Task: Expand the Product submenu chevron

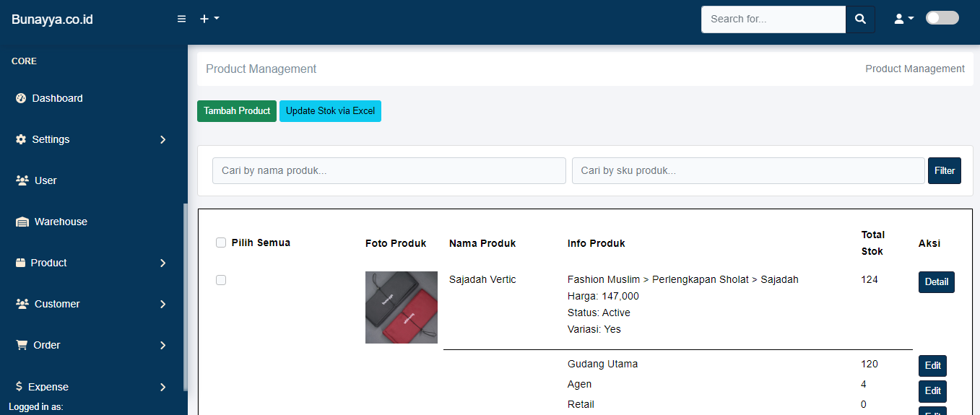Action: (162, 263)
